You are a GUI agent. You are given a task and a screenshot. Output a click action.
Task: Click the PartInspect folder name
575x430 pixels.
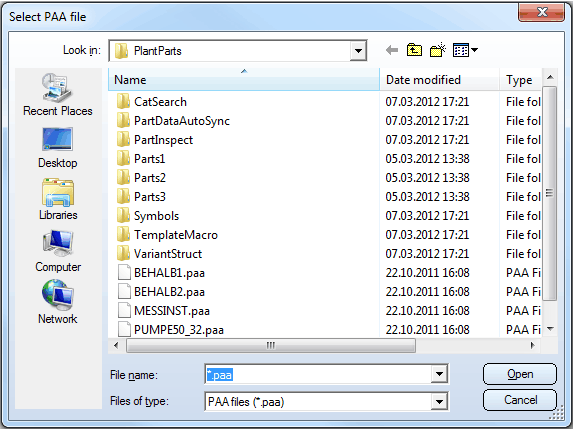pyautogui.click(x=163, y=140)
